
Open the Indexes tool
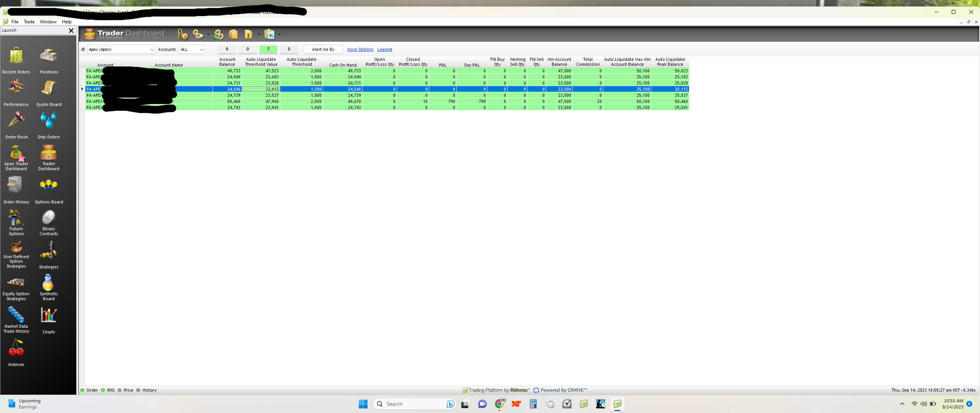tap(16, 353)
